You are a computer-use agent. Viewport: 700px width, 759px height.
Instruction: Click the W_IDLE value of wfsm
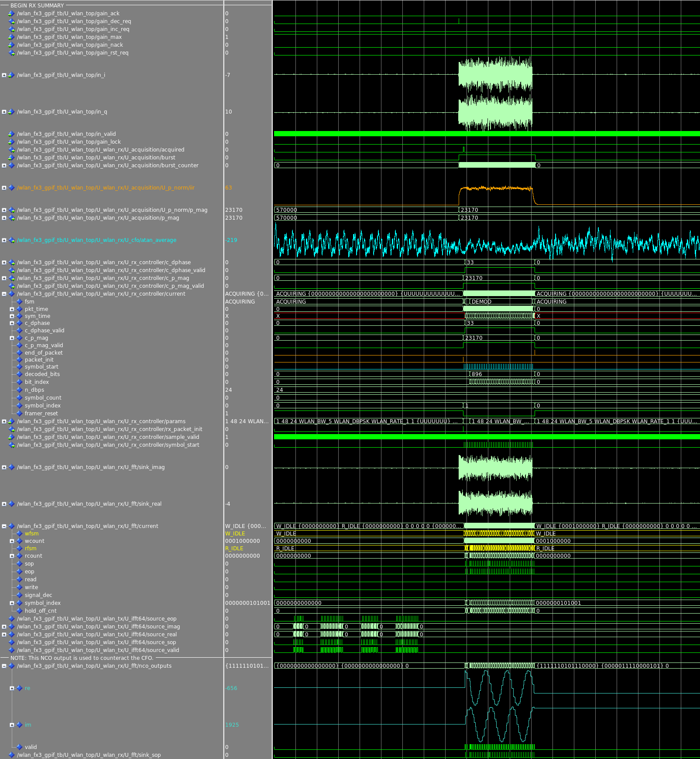tap(235, 534)
